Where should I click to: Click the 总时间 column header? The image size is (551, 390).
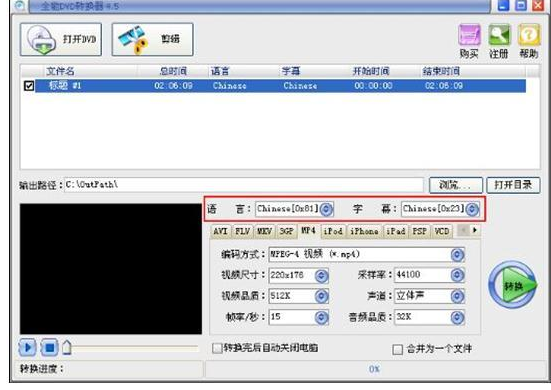click(x=173, y=71)
